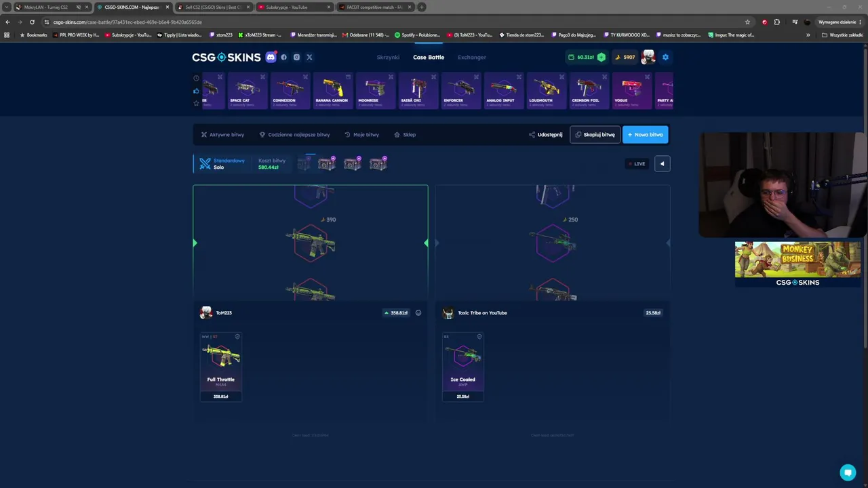868x488 pixels.
Task: Open the Wszystkie zakładki bookmarks folder
Action: click(842, 35)
